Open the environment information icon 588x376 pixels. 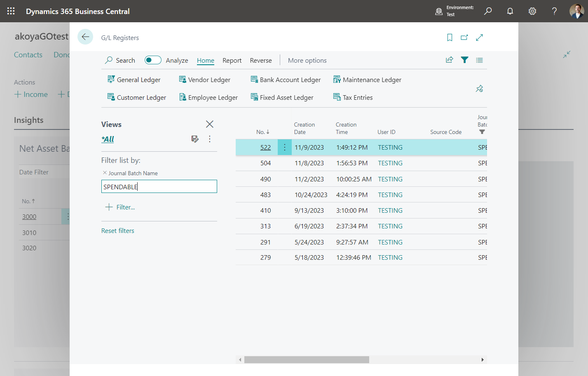(439, 11)
